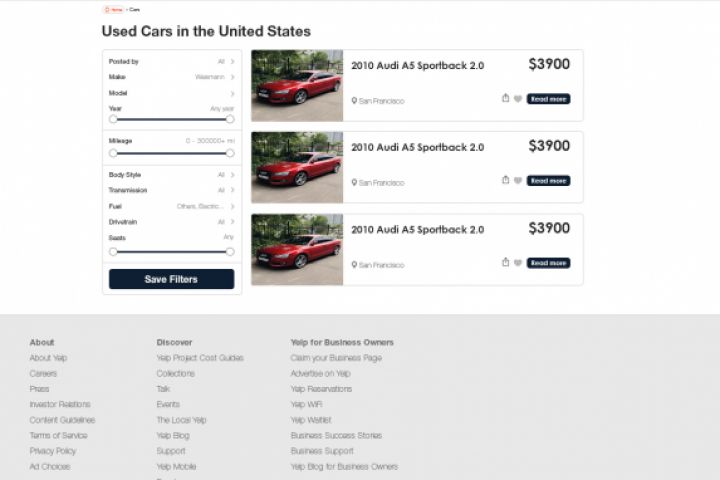This screenshot has height=480, width=720.
Task: Click the Year slider right handle
Action: (230, 119)
